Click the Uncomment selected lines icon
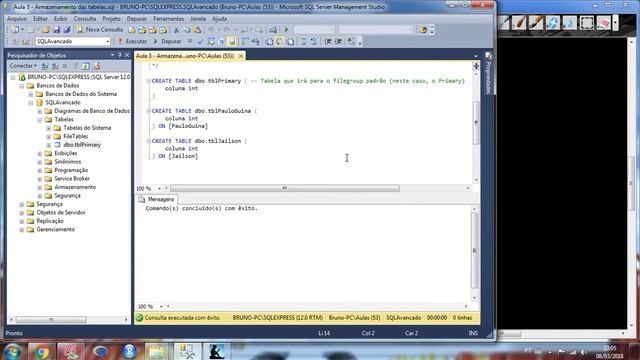The image size is (640, 360). [x=314, y=41]
